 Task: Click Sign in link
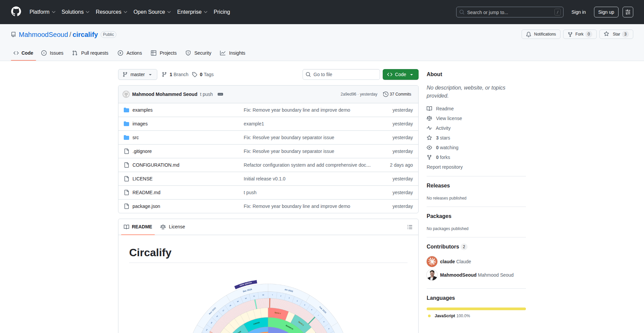[x=579, y=12]
